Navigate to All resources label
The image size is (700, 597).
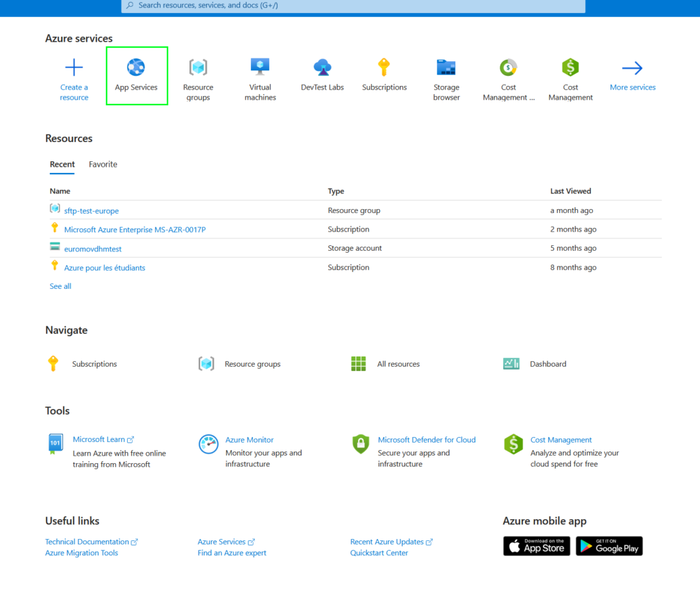399,364
